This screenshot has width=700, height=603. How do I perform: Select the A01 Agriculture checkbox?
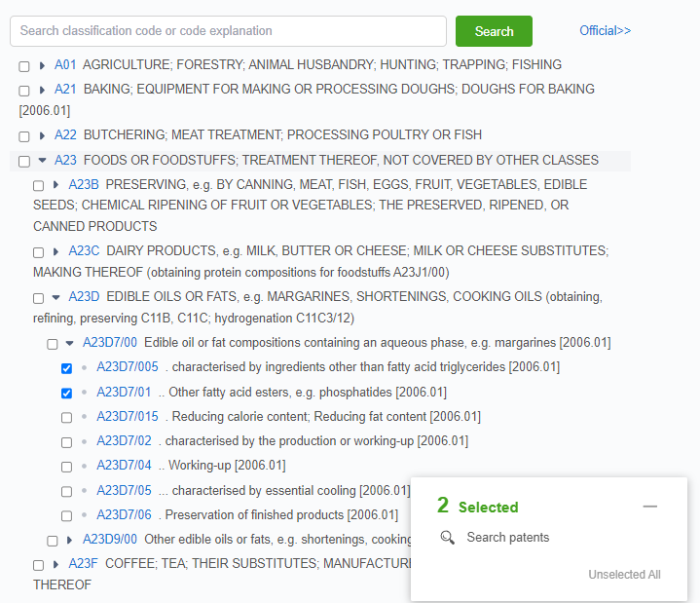coord(24,66)
